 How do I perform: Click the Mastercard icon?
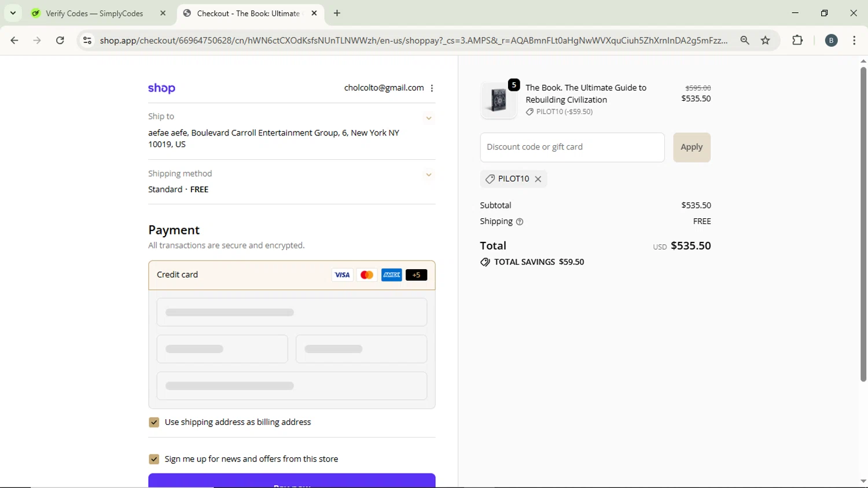click(367, 275)
